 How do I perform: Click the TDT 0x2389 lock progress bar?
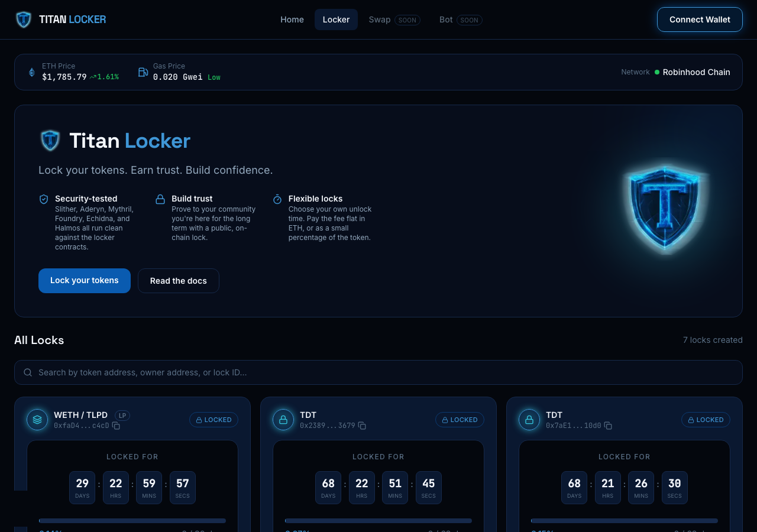click(378, 521)
